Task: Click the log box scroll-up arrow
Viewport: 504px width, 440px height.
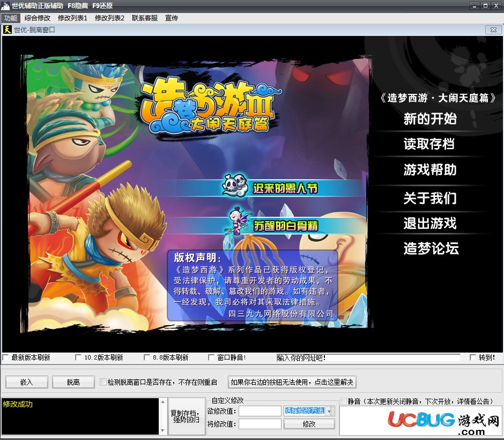Action: (162, 402)
